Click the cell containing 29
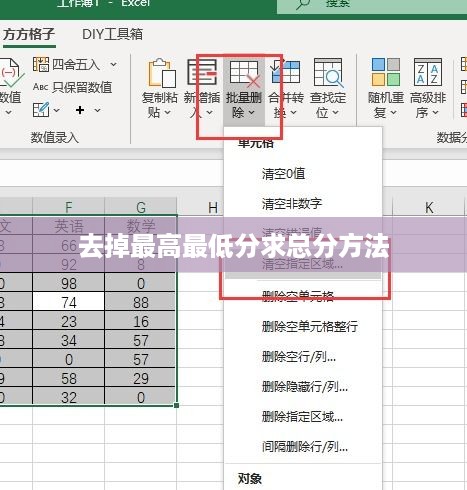Image resolution: width=467 pixels, height=490 pixels. 141,379
